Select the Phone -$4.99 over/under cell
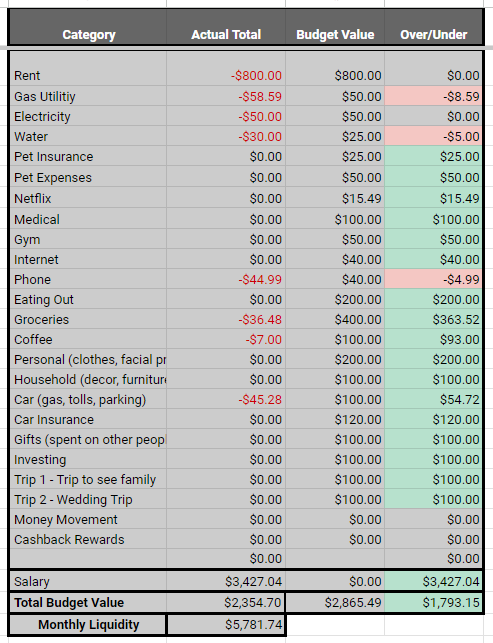493x643 pixels. (x=434, y=279)
